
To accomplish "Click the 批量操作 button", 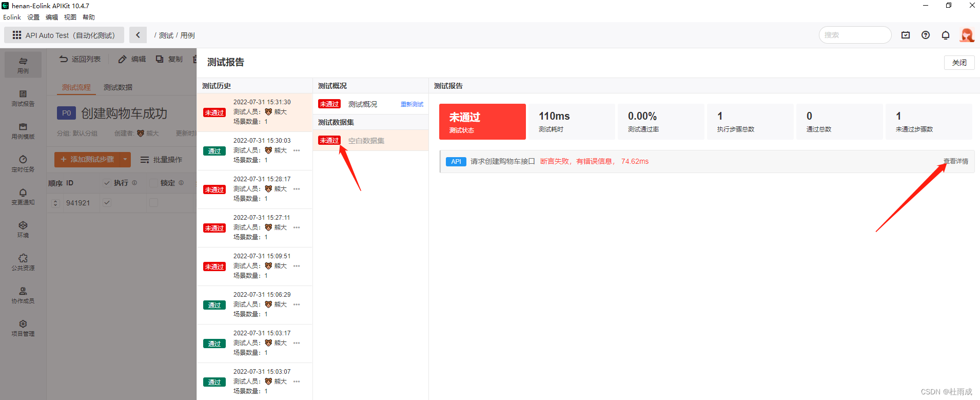I will tap(162, 160).
